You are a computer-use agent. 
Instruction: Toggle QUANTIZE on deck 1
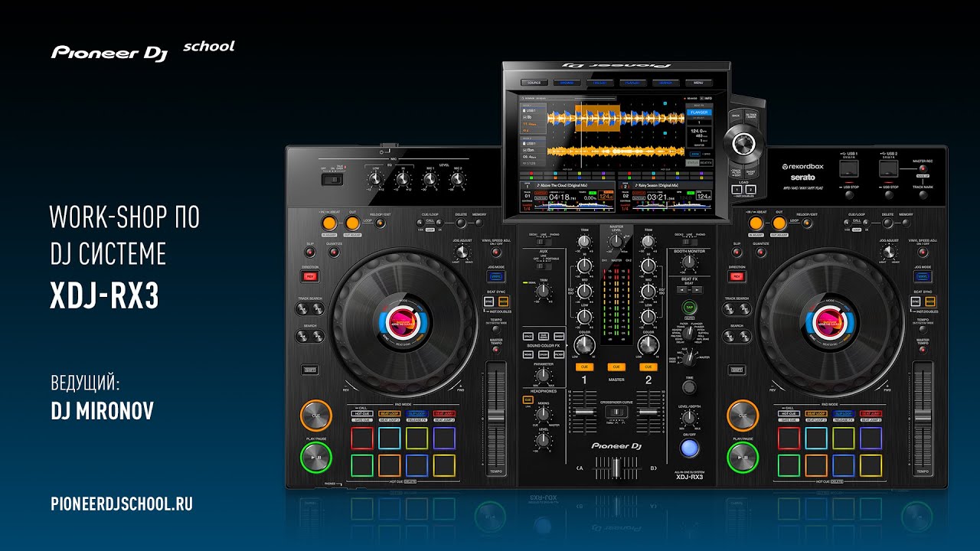334,252
